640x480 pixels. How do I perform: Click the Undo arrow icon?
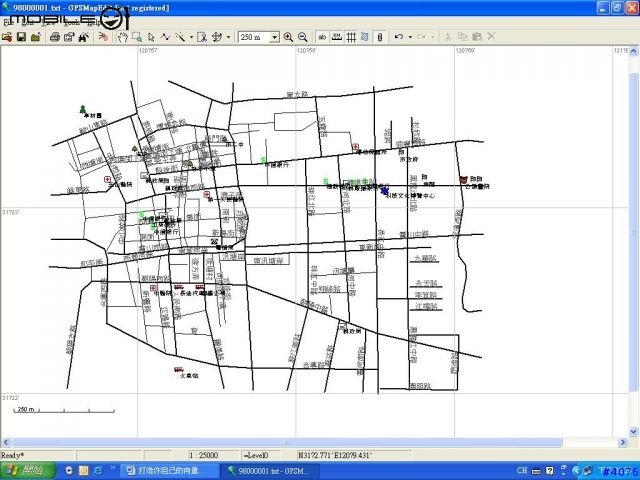click(399, 37)
